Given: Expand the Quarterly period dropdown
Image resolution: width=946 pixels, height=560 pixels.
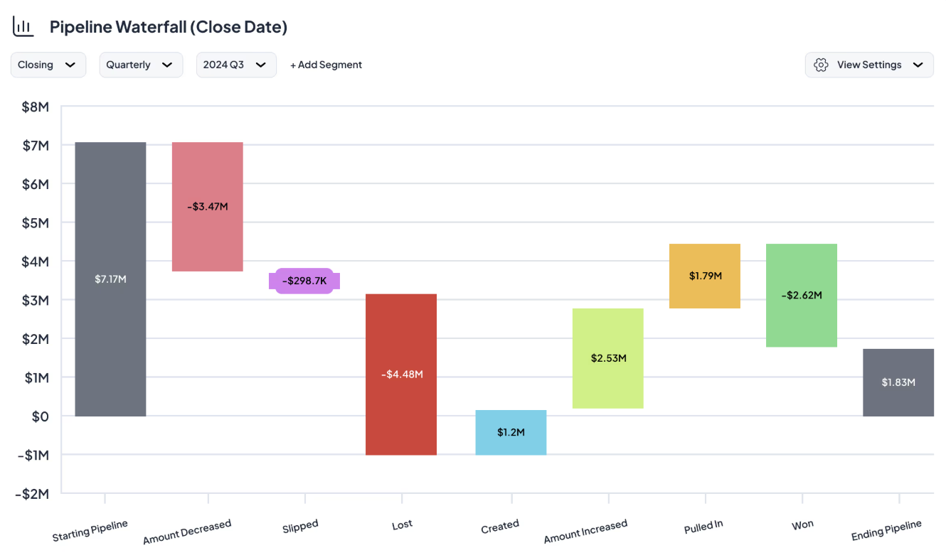Looking at the screenshot, I should click(x=141, y=64).
